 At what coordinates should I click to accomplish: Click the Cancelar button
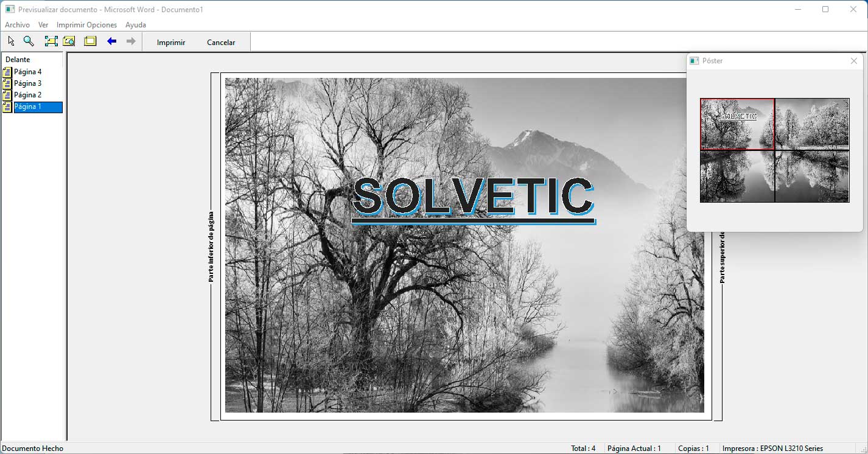pyautogui.click(x=221, y=42)
